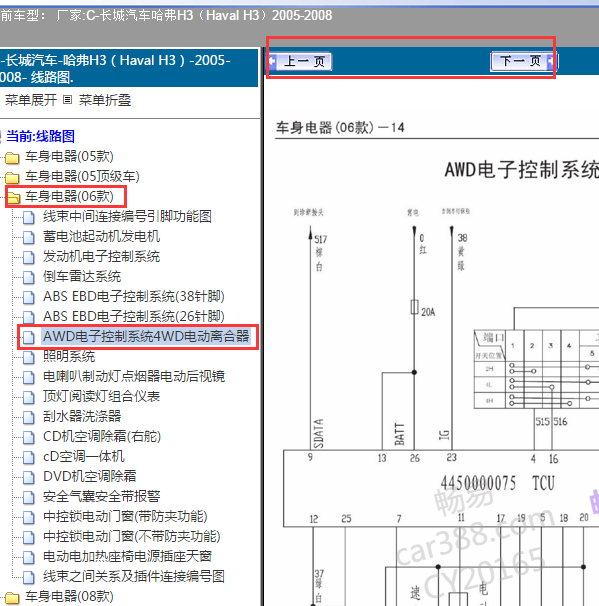Click the small icon between 菜单展开 and 菜单折叠

pos(68,100)
